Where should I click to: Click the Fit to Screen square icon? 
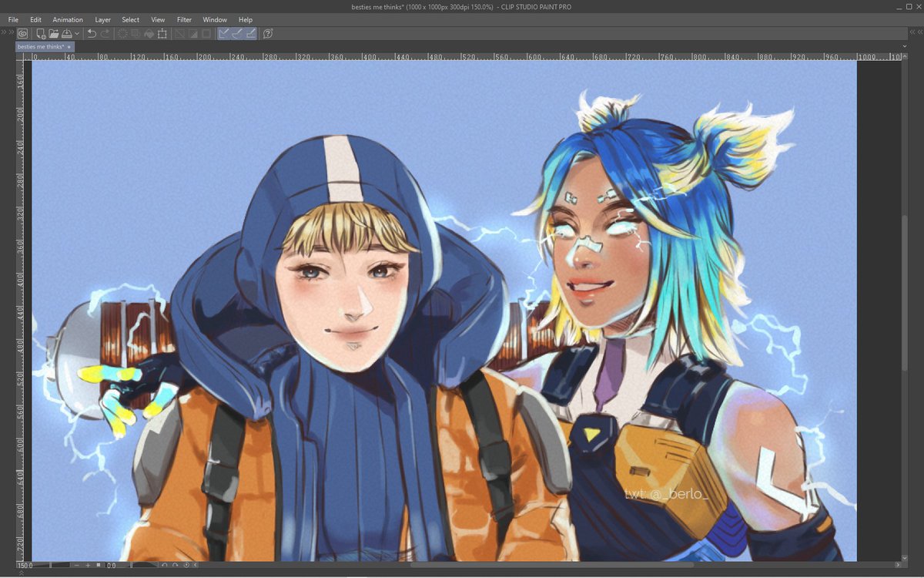99,565
